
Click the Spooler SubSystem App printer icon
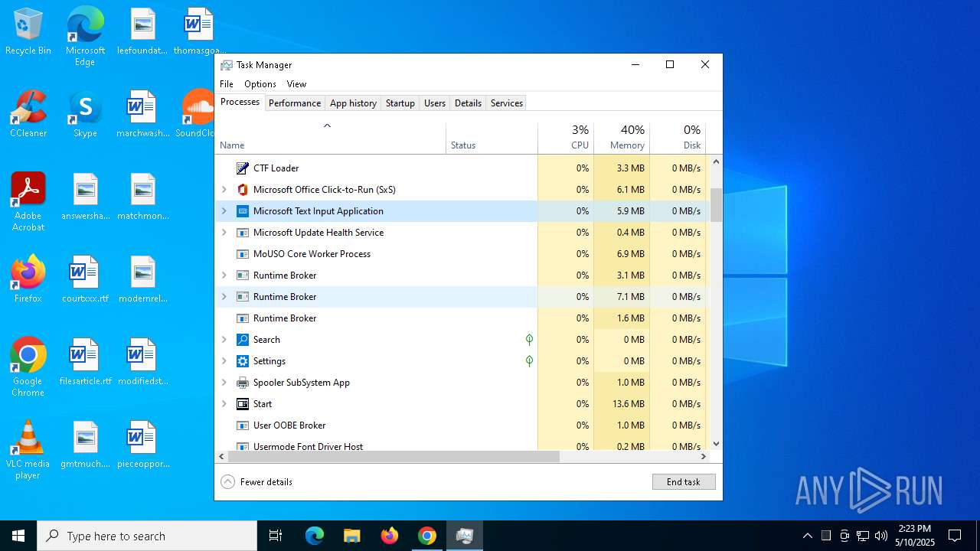click(x=243, y=382)
